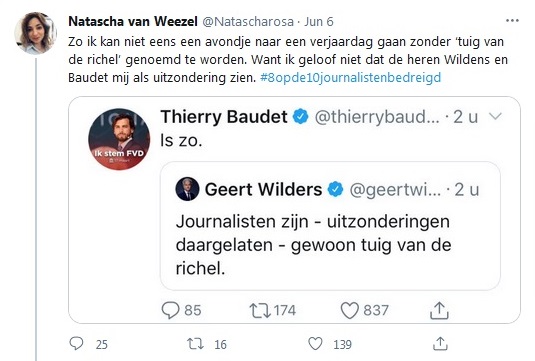Click the heart icon showing 837 likes

pyautogui.click(x=350, y=311)
